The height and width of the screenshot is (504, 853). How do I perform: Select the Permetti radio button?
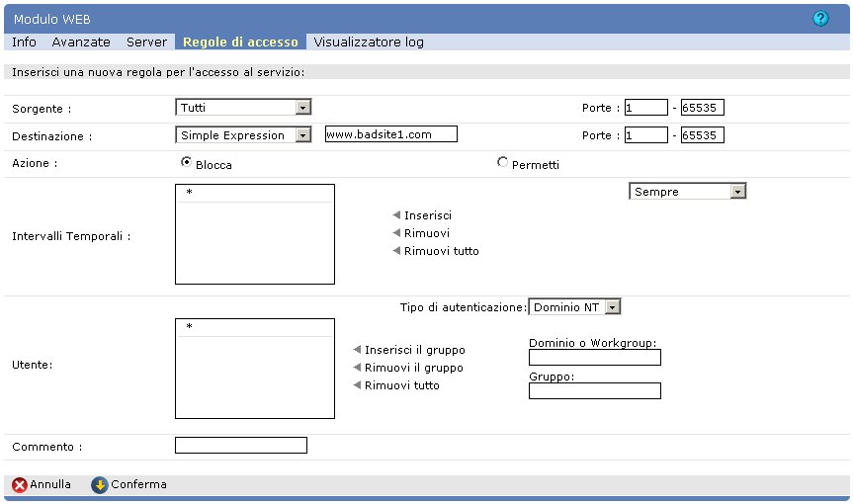coord(502,163)
